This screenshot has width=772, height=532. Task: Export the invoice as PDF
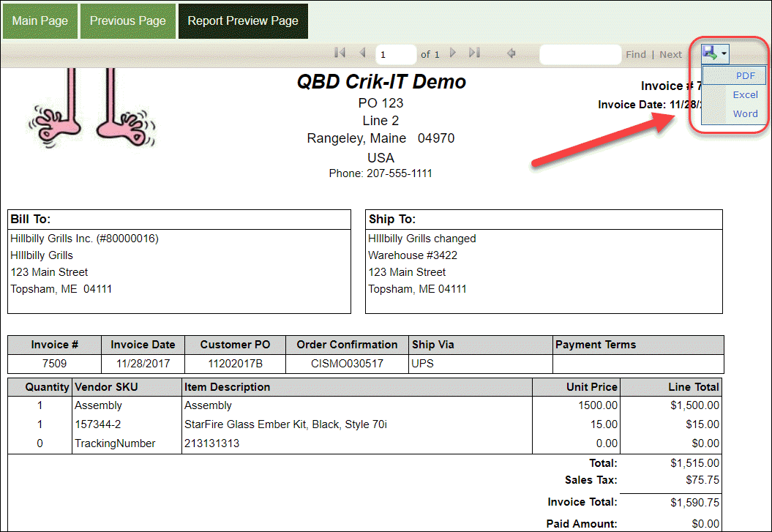click(x=745, y=75)
